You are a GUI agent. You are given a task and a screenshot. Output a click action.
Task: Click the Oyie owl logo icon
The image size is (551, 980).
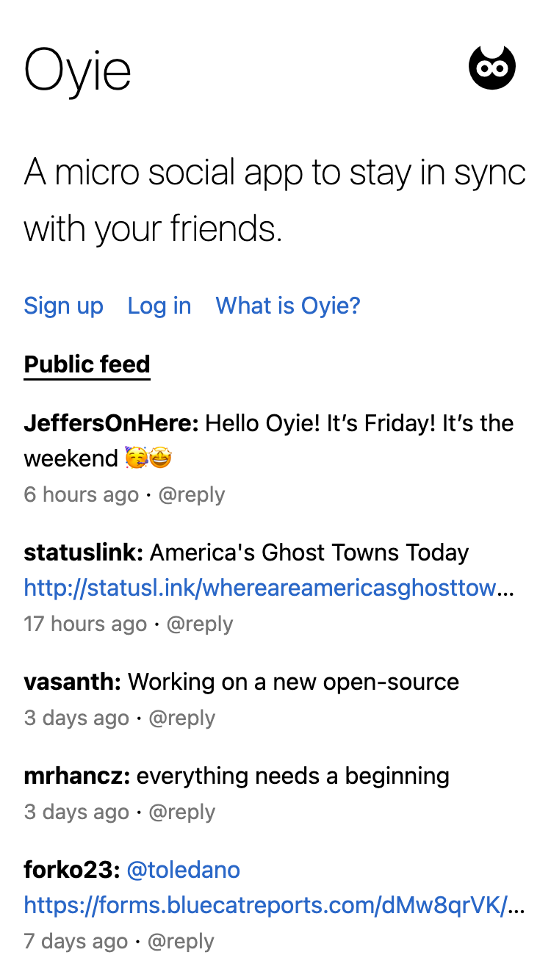[x=492, y=68]
